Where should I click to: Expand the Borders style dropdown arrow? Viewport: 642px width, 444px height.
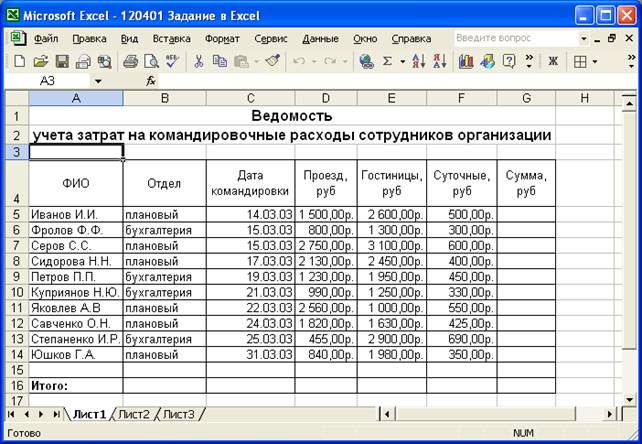point(595,62)
